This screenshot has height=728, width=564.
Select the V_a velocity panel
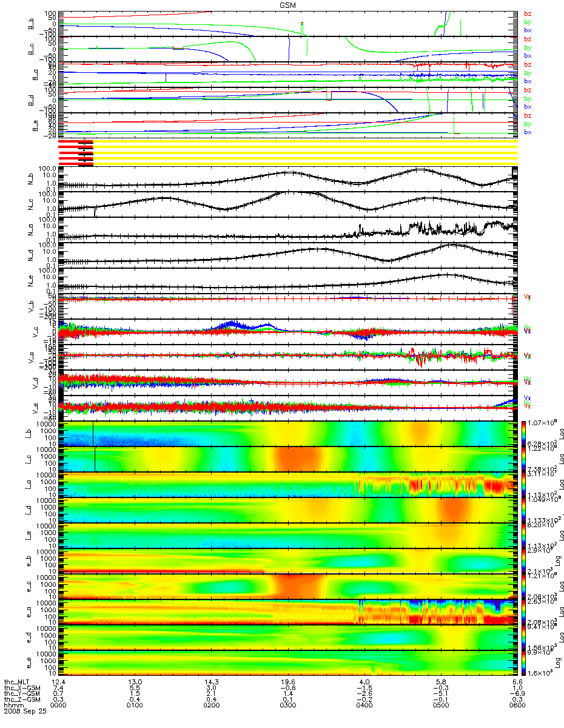288,357
